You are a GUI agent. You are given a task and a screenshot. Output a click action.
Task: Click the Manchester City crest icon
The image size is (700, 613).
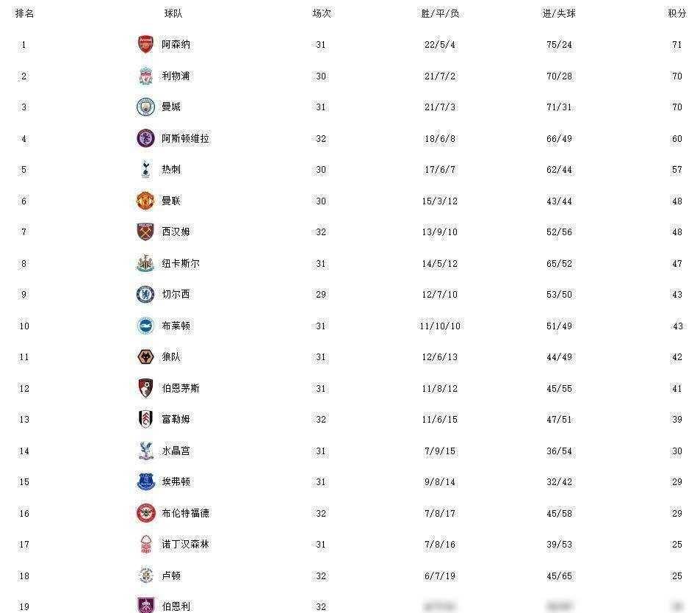145,107
